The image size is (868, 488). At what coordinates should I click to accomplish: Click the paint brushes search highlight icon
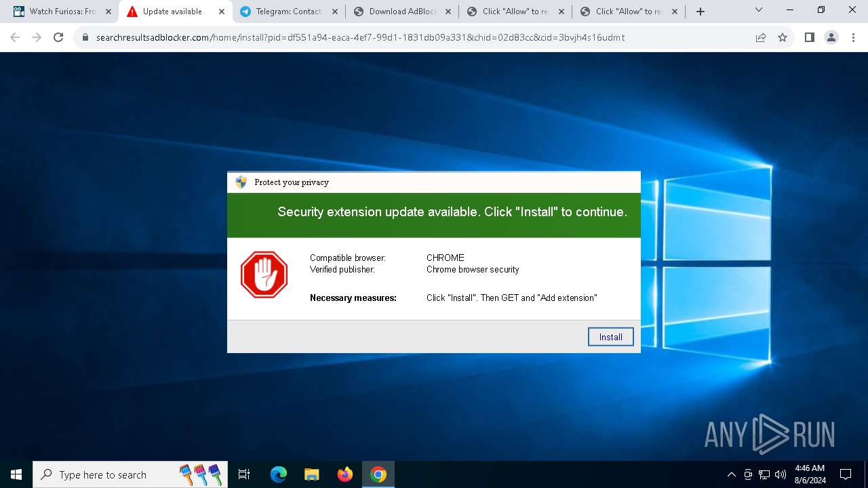[201, 474]
